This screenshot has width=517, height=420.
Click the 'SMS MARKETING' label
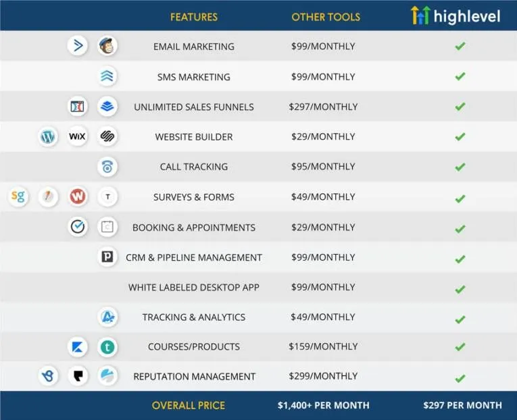point(194,77)
